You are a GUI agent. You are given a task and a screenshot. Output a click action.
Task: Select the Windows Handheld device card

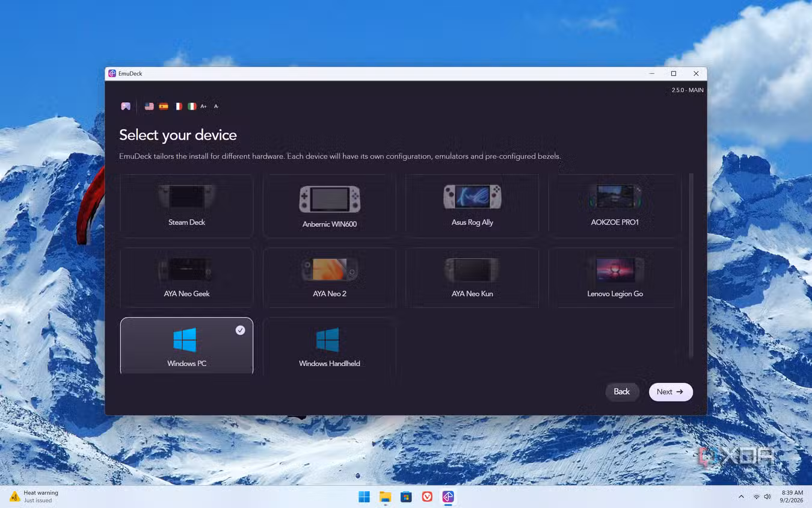click(330, 347)
